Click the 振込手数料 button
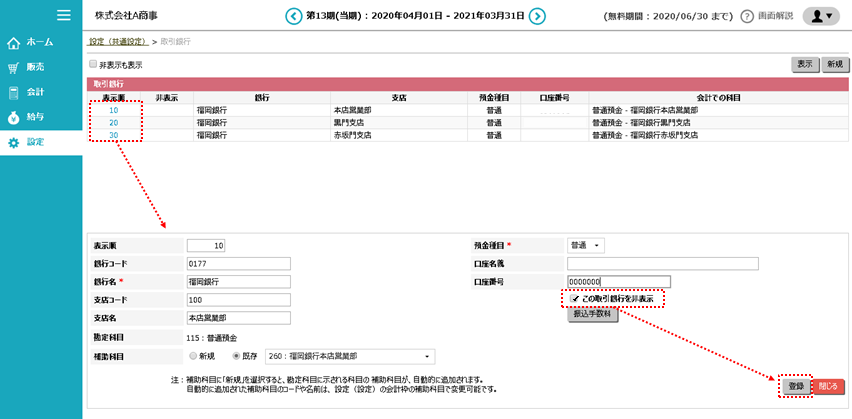852x419 pixels. [593, 315]
